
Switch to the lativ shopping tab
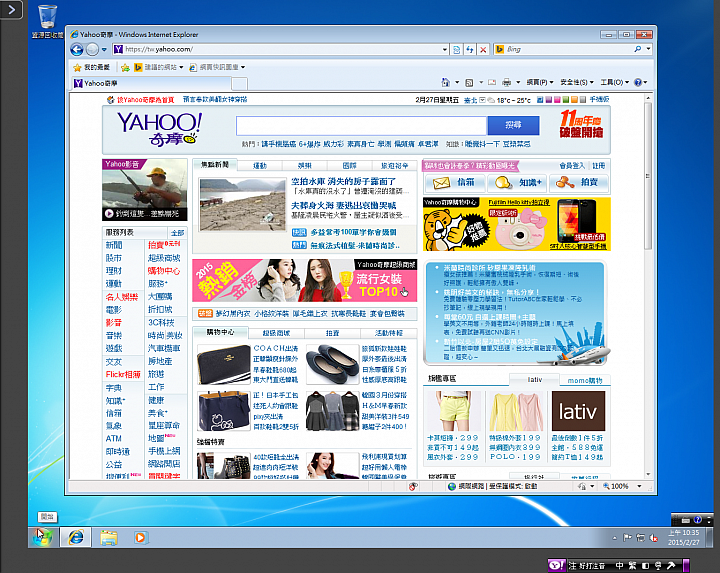click(x=534, y=380)
